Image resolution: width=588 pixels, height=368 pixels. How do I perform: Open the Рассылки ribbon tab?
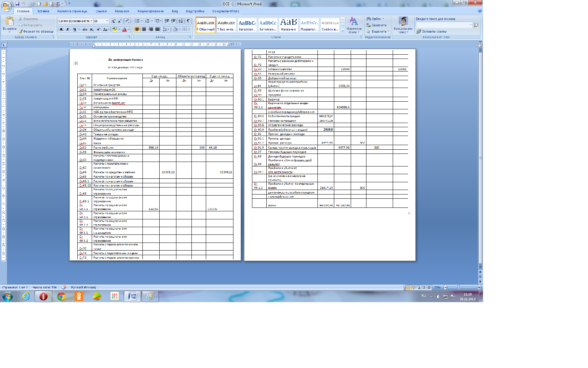(122, 11)
